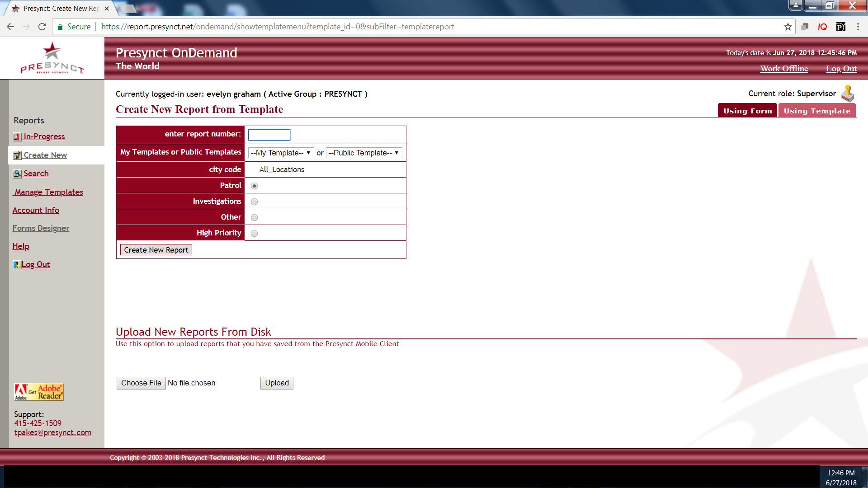Viewport: 868px width, 488px height.
Task: Click the Search magnifier icon in sidebar
Action: [17, 174]
